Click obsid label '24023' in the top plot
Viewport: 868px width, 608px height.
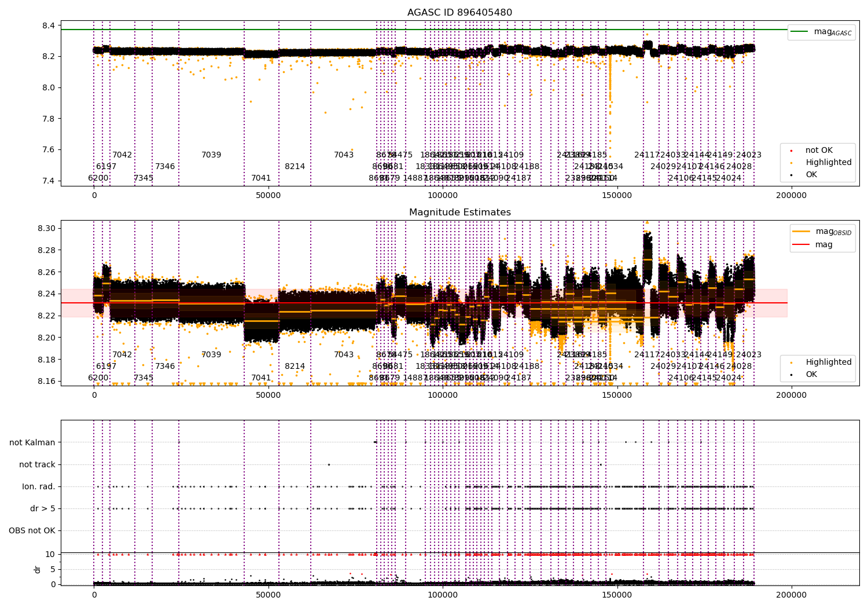749,155
